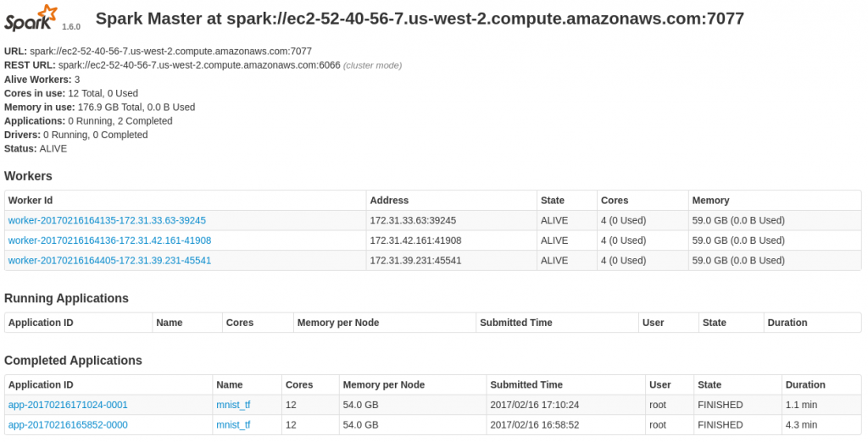Viewport: 868px width, 442px height.
Task: Click Submitted Time header under Completed Applications
Action: coord(526,384)
